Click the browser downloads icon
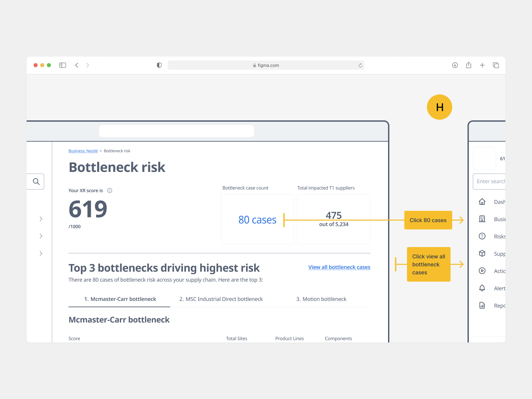This screenshot has width=532, height=399. pyautogui.click(x=455, y=65)
